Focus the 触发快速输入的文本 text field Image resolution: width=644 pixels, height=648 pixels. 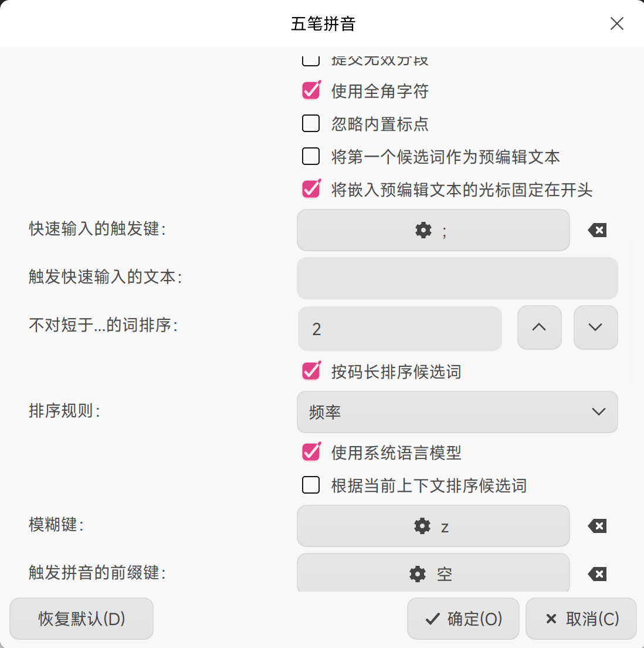tap(457, 278)
